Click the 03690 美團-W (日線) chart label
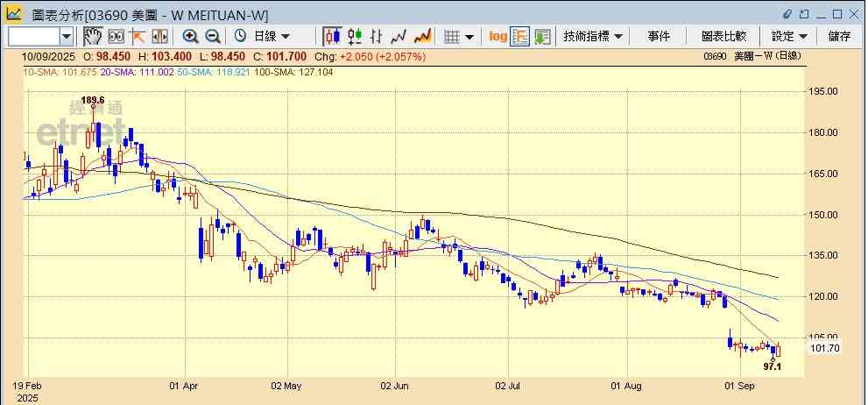 point(752,56)
